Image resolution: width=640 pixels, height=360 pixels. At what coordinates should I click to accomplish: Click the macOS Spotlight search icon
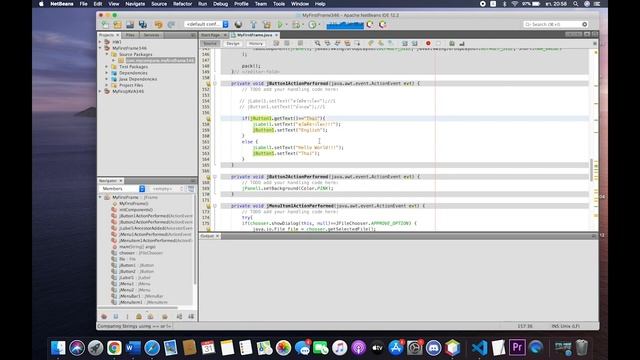click(x=576, y=4)
